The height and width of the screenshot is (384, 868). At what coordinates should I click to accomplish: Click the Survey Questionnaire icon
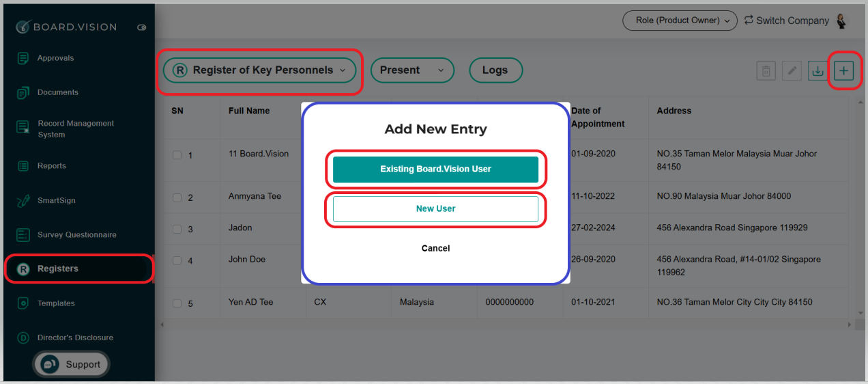pyautogui.click(x=23, y=235)
